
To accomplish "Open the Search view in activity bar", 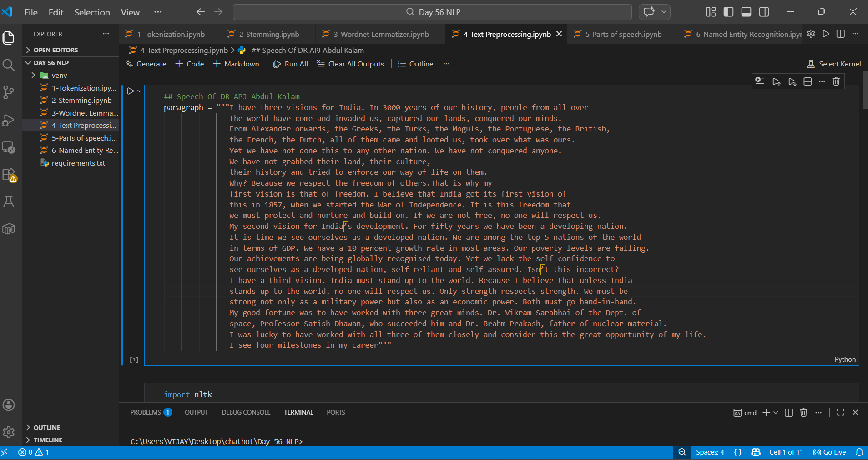I will [x=9, y=65].
